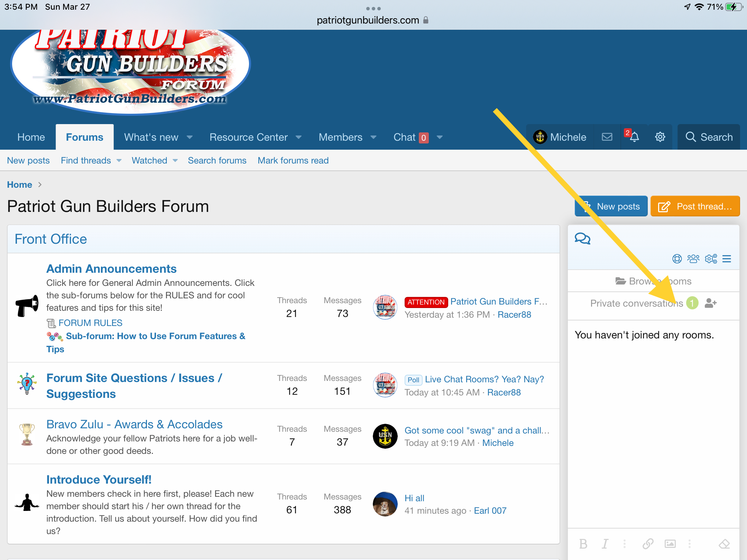Open chat hamburger menu icon
The width and height of the screenshot is (747, 560).
point(727,259)
